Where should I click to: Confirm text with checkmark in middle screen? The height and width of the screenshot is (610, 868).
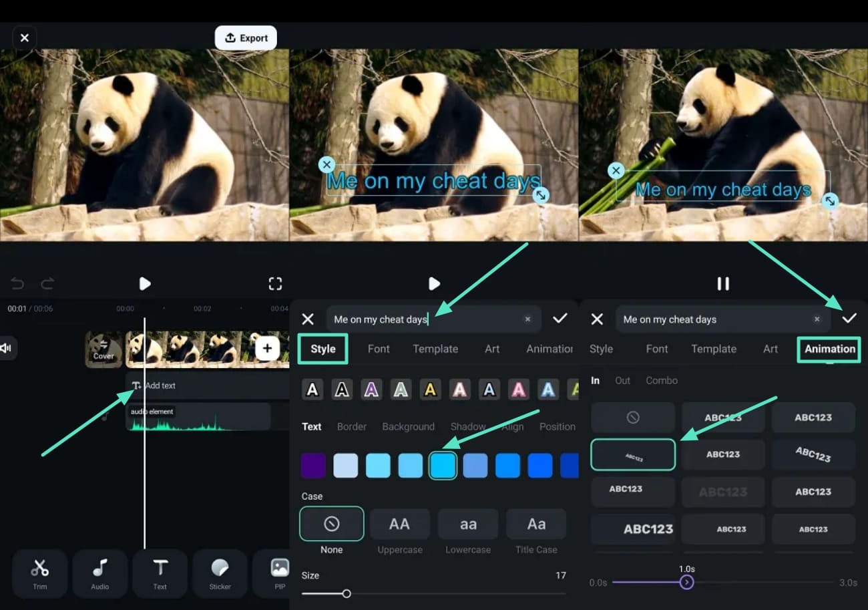tap(560, 319)
